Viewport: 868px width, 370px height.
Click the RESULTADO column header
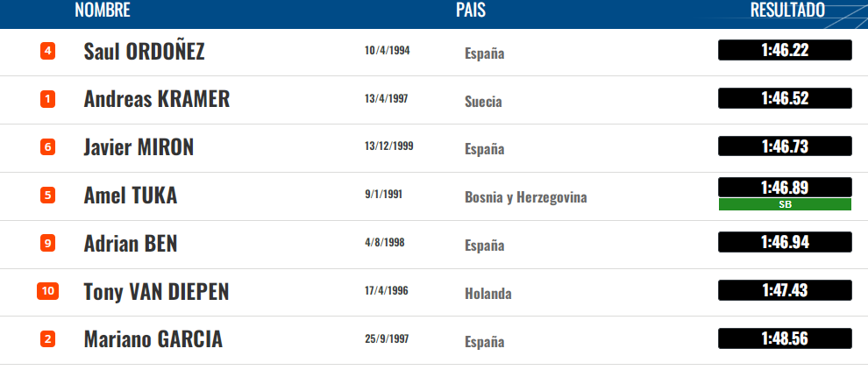coord(787,11)
